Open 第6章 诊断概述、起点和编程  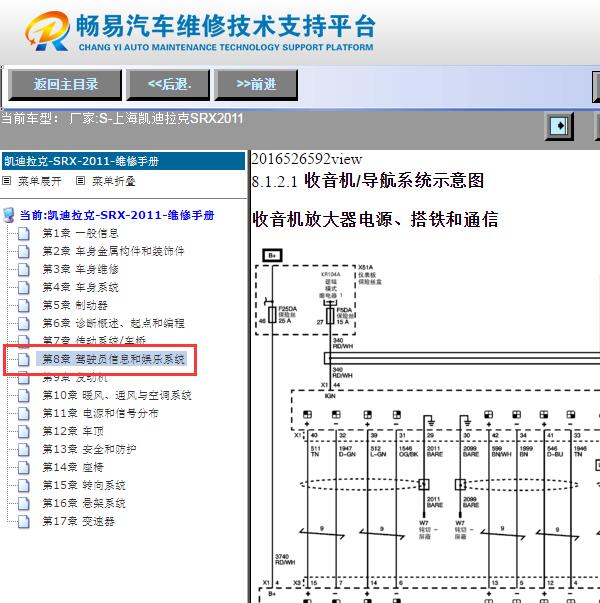pos(113,323)
